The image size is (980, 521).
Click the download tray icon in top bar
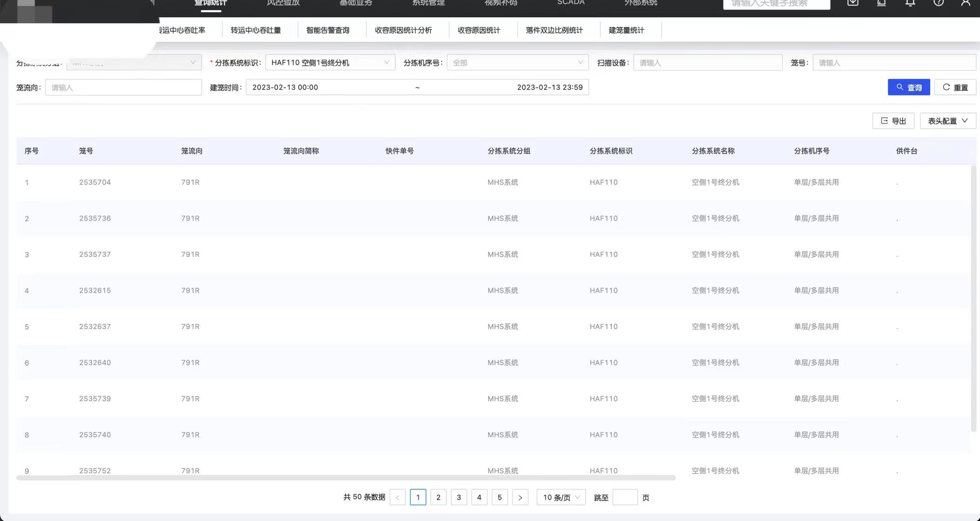coord(853,2)
